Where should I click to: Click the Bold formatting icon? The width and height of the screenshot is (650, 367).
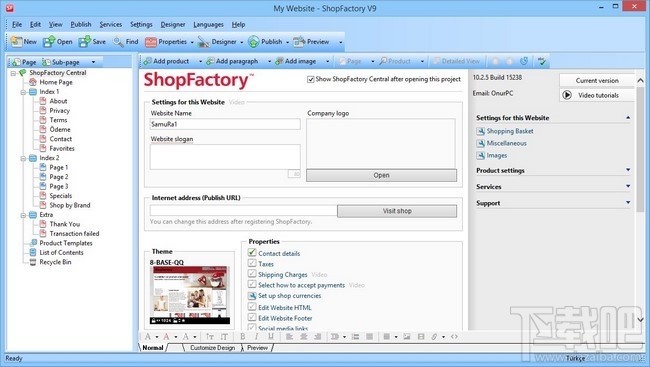click(243, 336)
